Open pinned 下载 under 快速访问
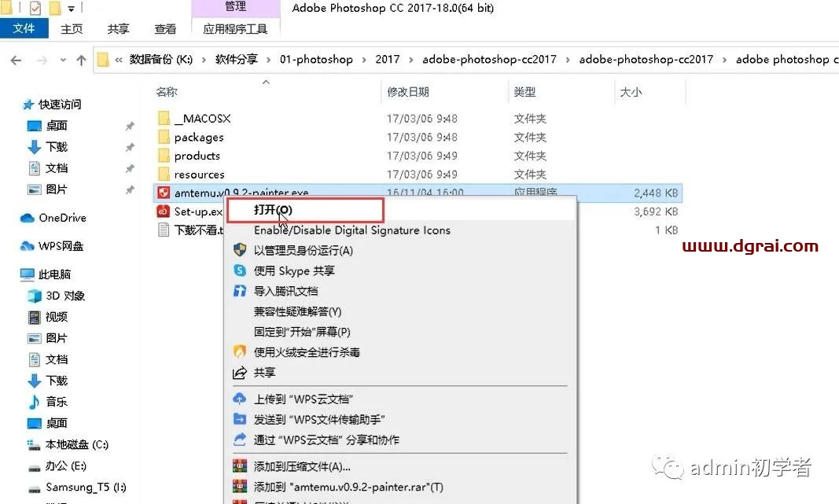Image resolution: width=839 pixels, height=504 pixels. [x=56, y=146]
